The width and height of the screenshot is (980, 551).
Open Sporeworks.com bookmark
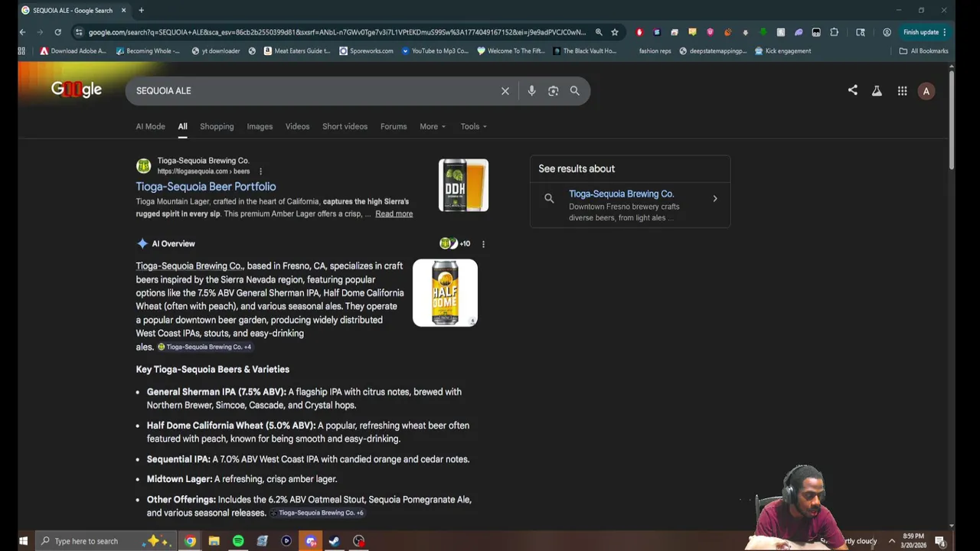pyautogui.click(x=366, y=51)
